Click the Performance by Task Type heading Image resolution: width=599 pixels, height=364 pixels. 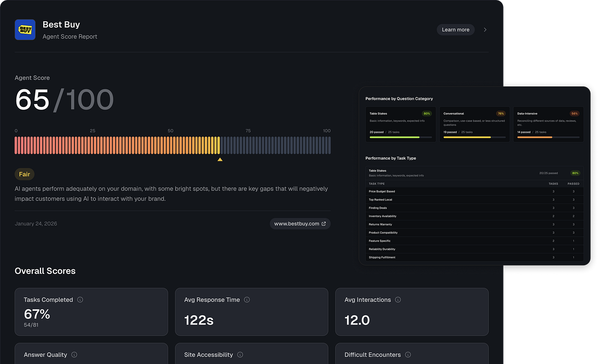(x=391, y=158)
